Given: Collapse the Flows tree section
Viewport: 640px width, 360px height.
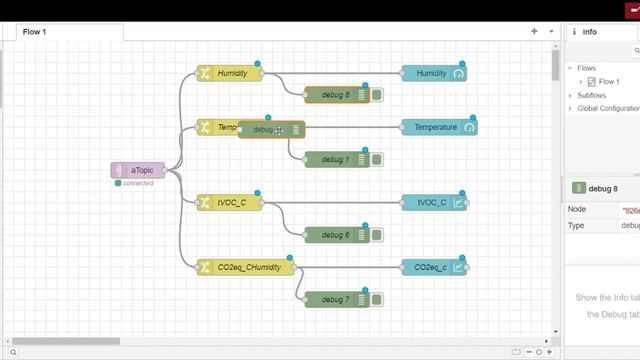Looking at the screenshot, I should click(570, 68).
